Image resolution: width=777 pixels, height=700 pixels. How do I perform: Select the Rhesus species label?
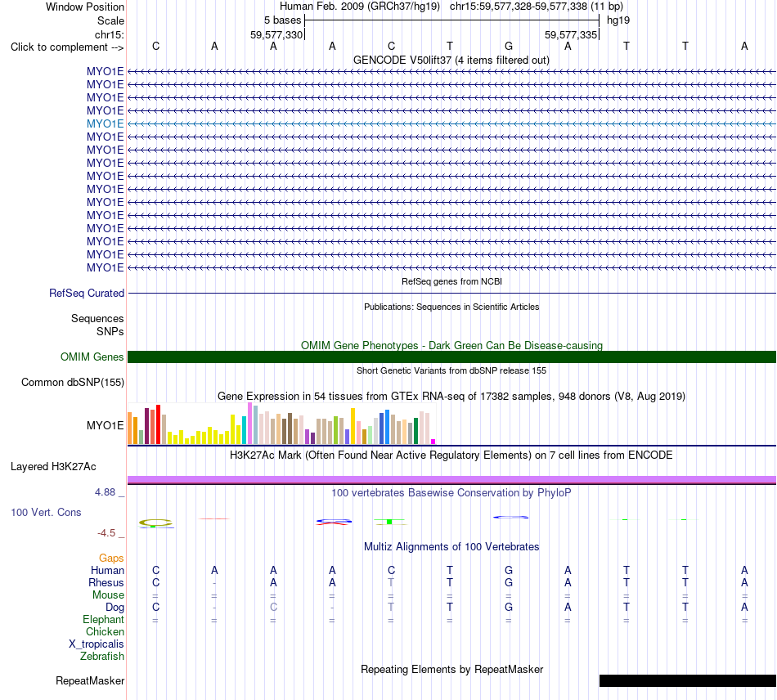[x=106, y=582]
